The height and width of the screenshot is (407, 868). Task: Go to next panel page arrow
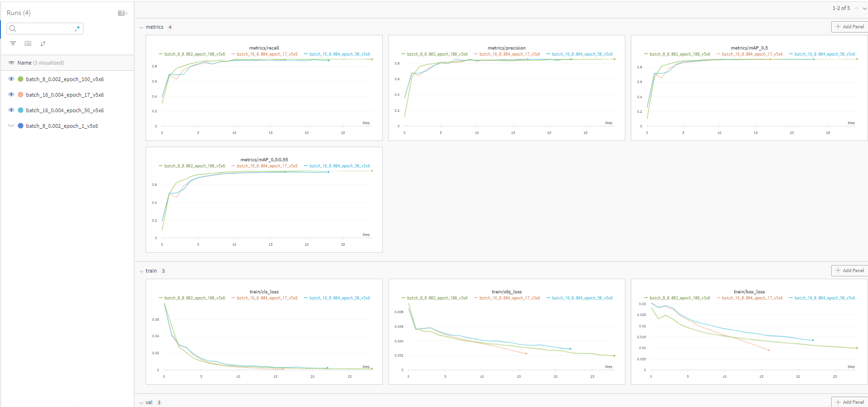point(864,8)
